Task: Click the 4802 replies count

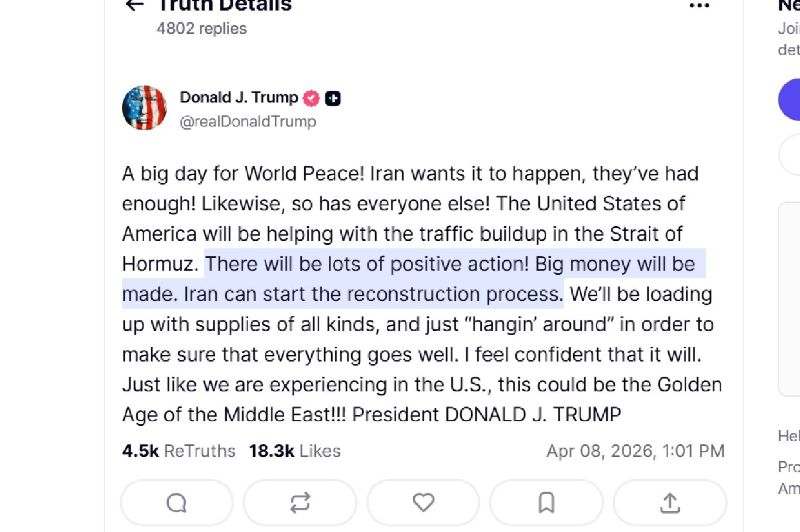Action: [202, 29]
